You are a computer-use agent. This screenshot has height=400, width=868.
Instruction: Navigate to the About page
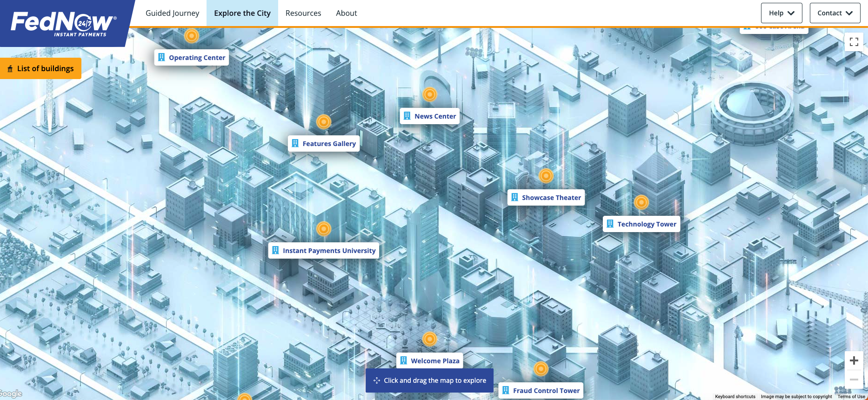(x=346, y=13)
